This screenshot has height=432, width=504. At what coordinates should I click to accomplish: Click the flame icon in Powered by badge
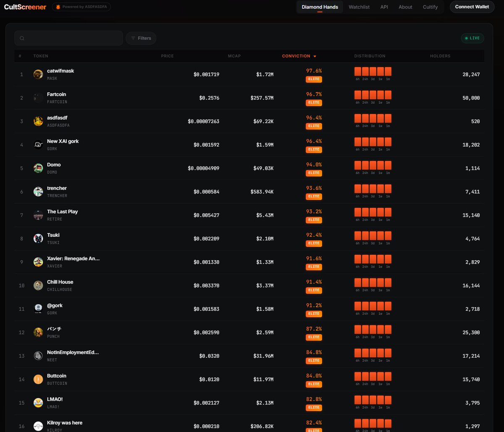click(57, 7)
